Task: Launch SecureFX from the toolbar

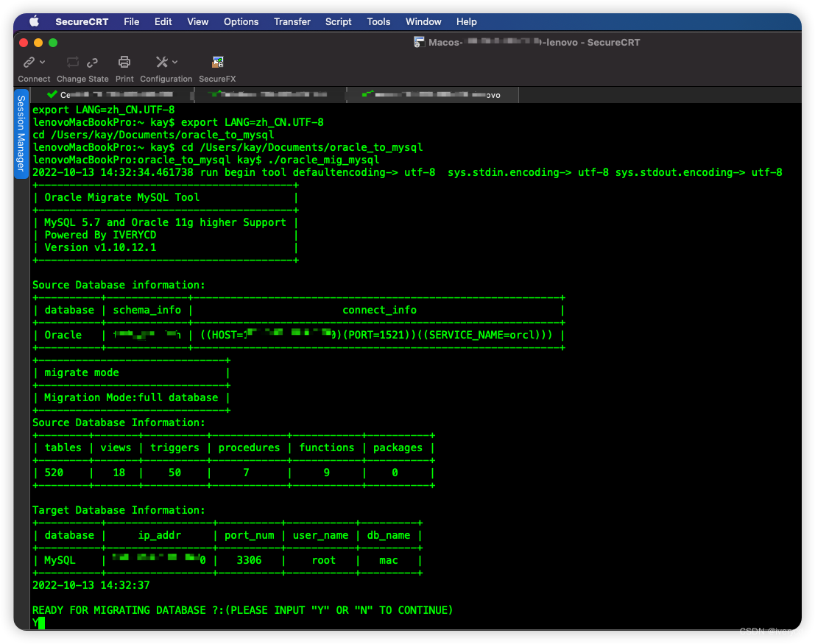Action: point(217,62)
